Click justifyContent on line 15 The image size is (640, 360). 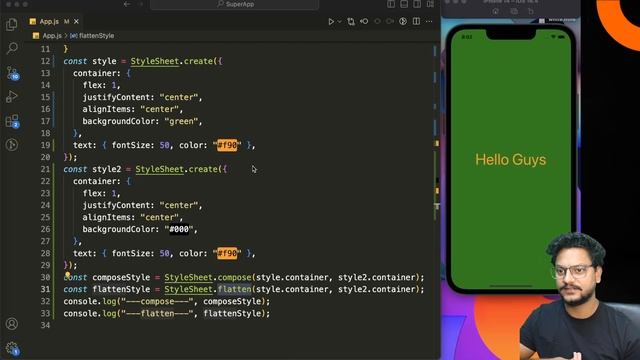[116, 97]
